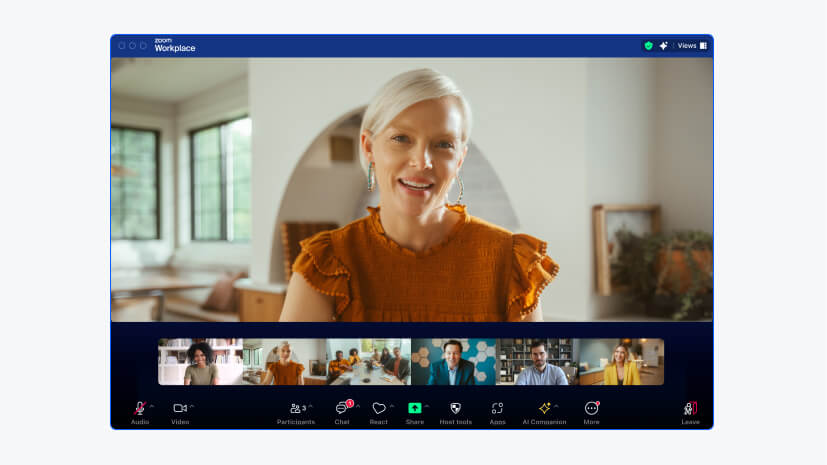
Task: Click Leave to exit the meeting
Action: point(690,409)
